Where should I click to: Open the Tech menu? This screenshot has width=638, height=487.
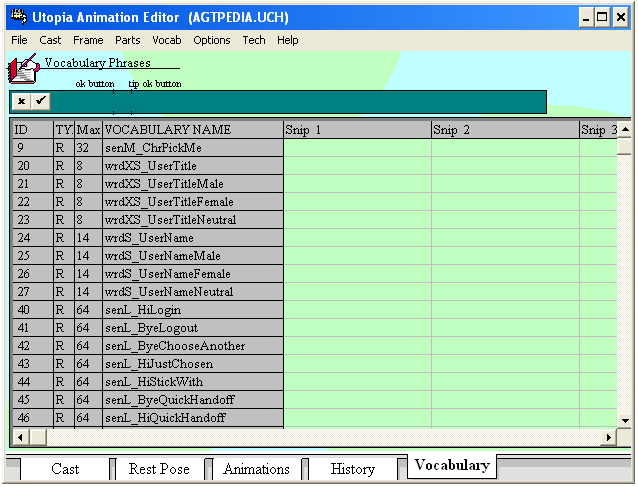254,40
